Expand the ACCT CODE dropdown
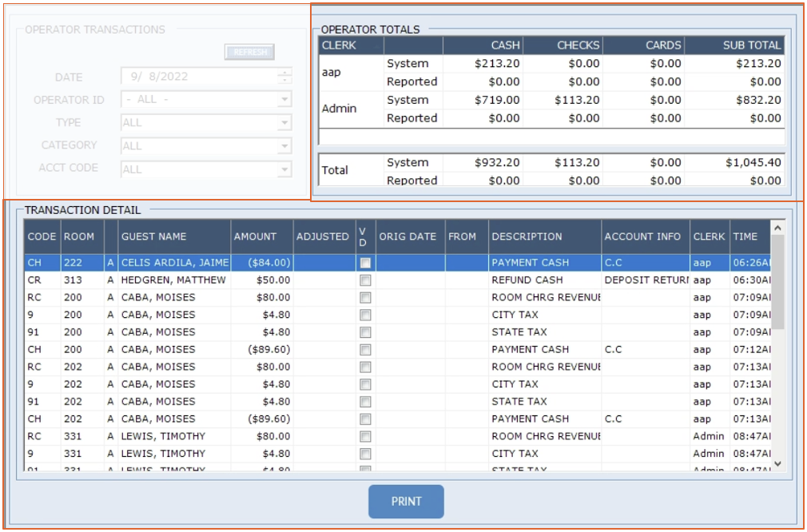The height and width of the screenshot is (532, 807). tap(284, 169)
